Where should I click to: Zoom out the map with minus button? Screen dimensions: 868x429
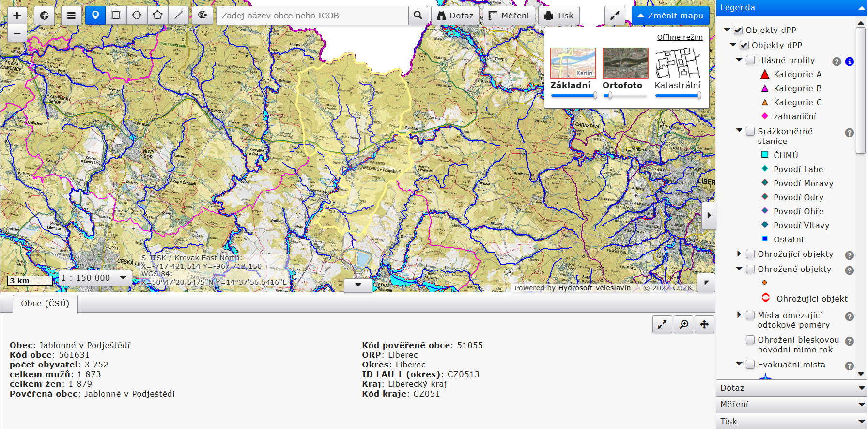point(17,33)
